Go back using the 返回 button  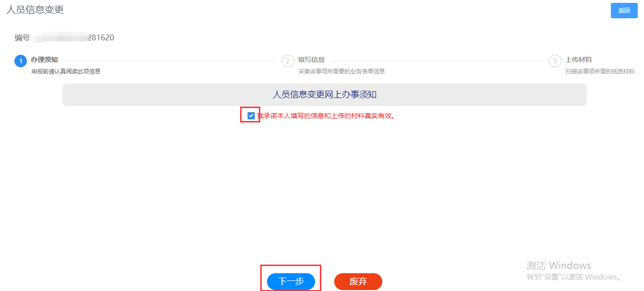point(624,11)
